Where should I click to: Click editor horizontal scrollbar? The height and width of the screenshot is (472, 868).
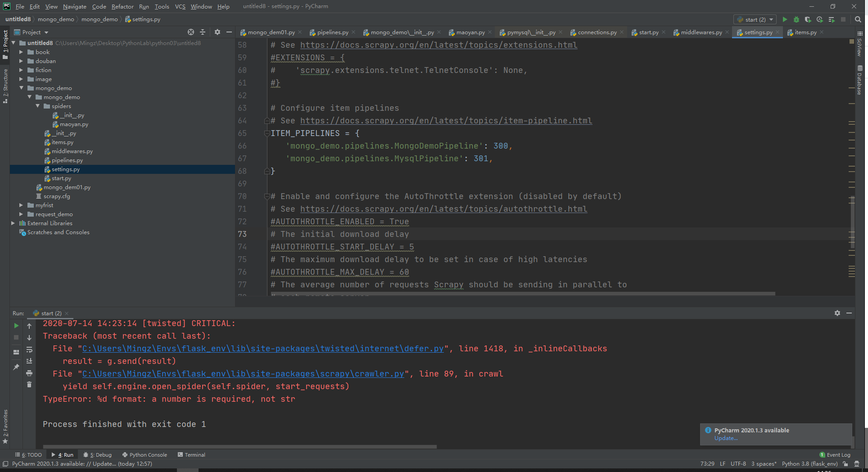(x=522, y=294)
